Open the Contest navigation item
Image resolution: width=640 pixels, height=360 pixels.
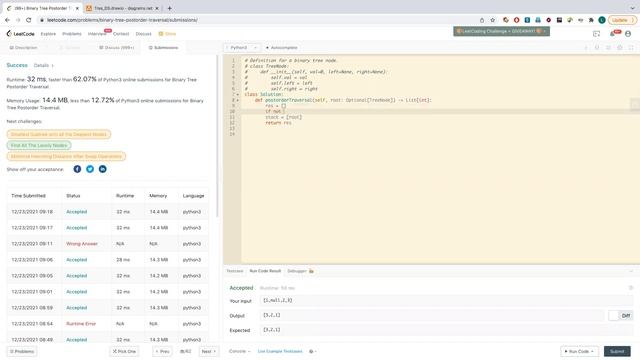tap(121, 34)
